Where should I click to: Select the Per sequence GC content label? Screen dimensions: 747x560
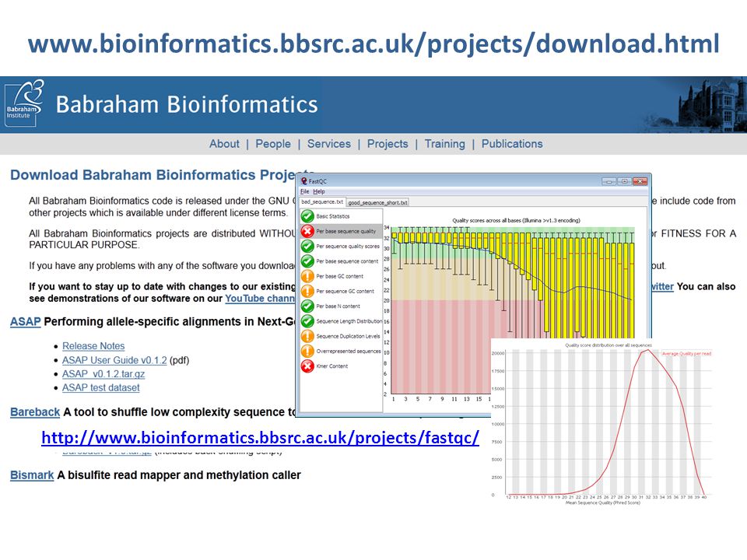tap(345, 291)
